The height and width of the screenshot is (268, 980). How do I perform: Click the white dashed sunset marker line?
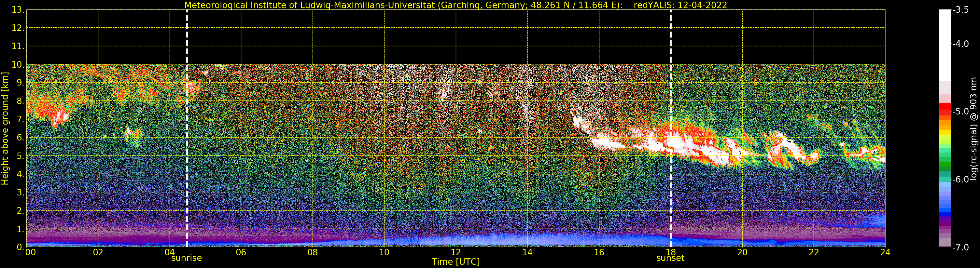pos(671,128)
